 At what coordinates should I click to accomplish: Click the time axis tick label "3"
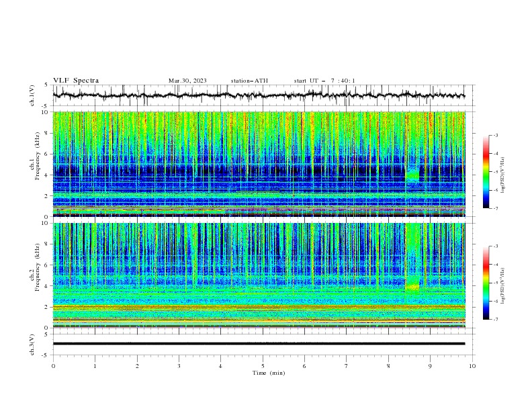(x=179, y=366)
